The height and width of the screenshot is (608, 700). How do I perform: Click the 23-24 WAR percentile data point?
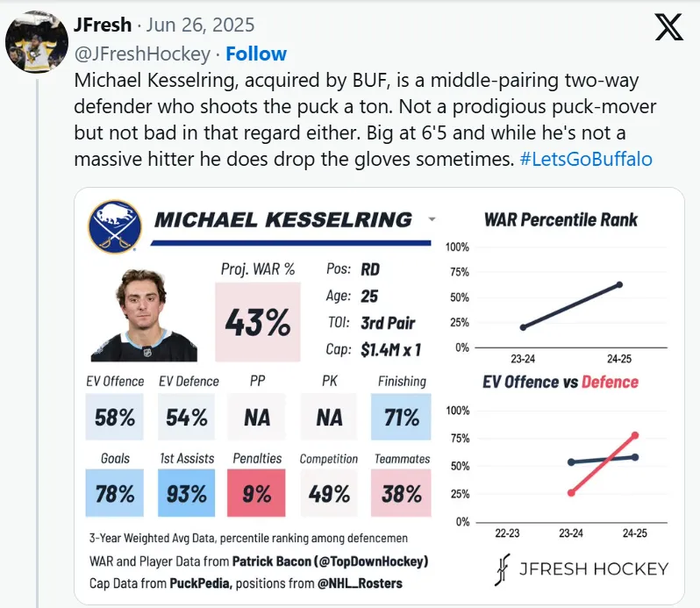click(x=523, y=327)
